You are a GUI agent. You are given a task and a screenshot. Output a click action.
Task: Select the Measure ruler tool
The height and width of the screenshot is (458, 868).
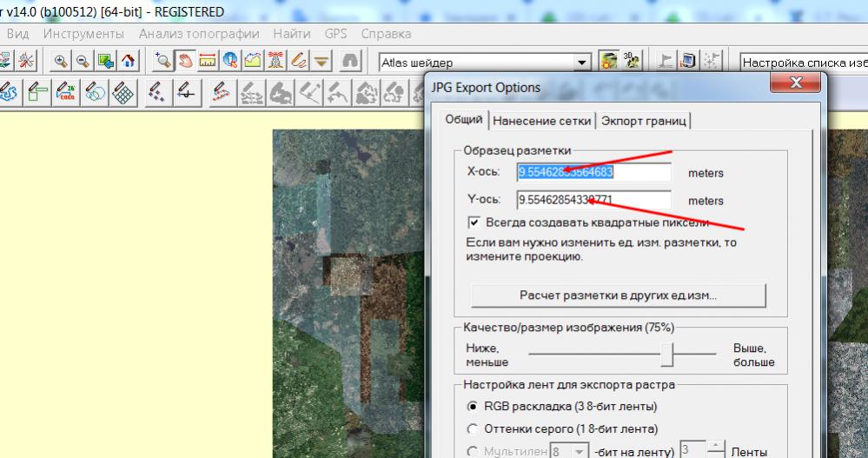click(207, 62)
